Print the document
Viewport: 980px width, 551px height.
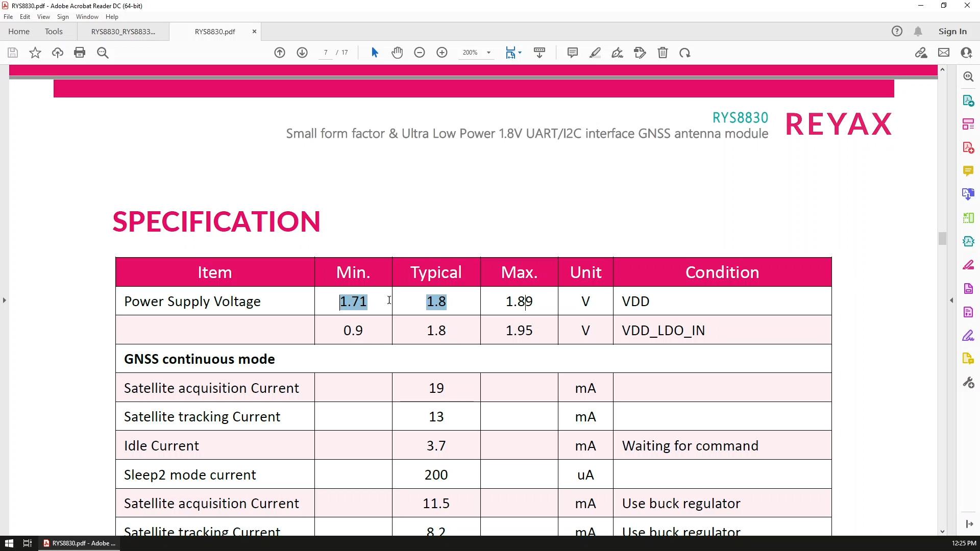pos(80,53)
